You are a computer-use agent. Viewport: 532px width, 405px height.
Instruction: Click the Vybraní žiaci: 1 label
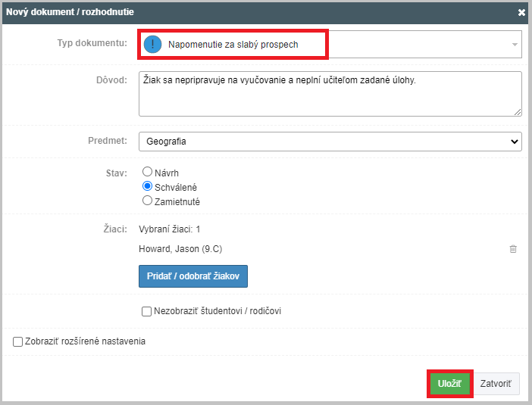169,229
